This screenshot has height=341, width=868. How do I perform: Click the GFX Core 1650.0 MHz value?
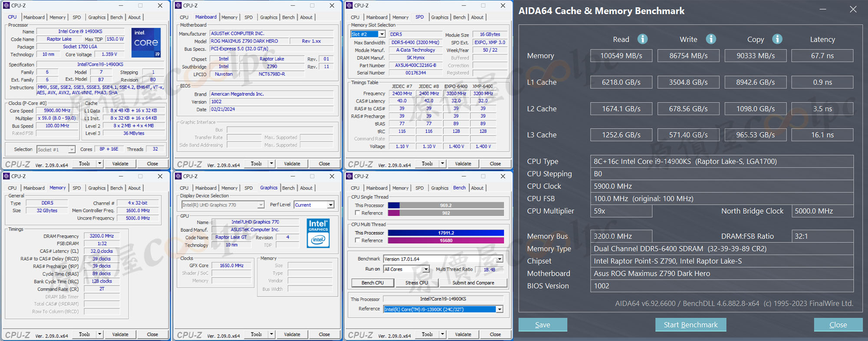[231, 265]
